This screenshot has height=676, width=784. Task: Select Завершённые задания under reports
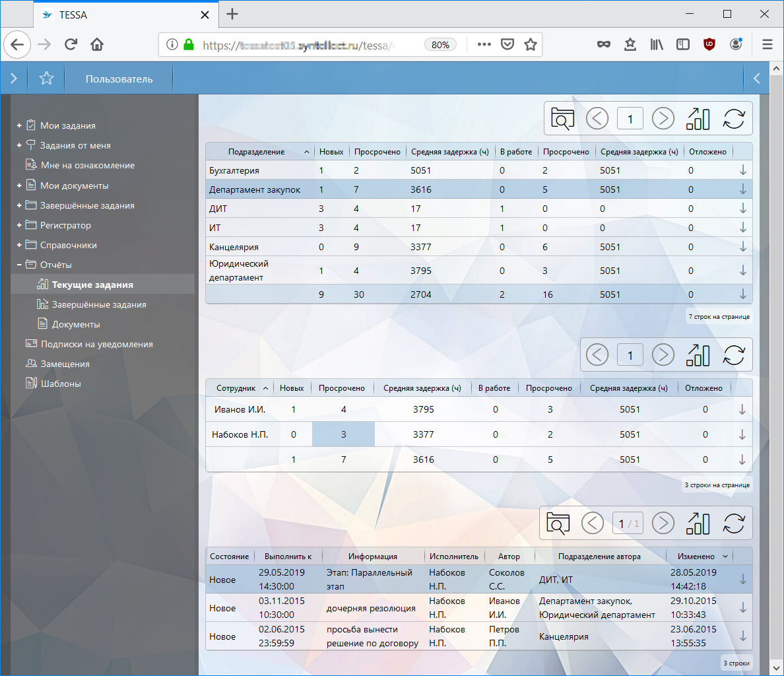(99, 304)
